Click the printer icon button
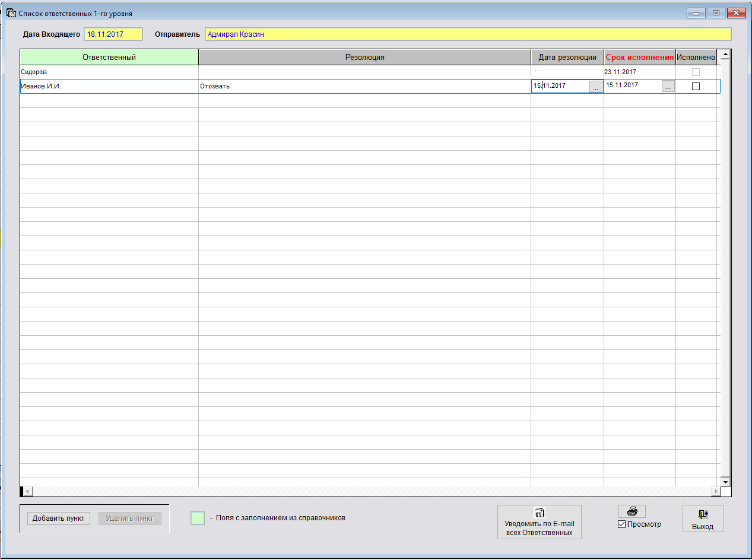Image resolution: width=752 pixels, height=560 pixels. point(632,511)
